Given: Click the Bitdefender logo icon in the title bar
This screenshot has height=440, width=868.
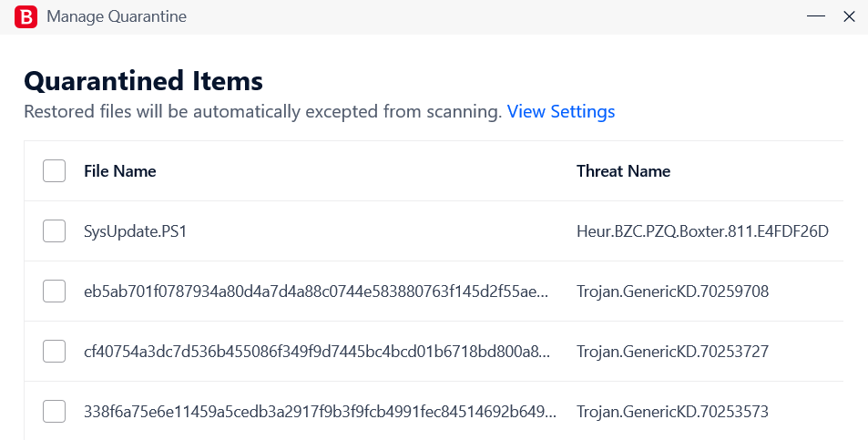Looking at the screenshot, I should tap(26, 16).
